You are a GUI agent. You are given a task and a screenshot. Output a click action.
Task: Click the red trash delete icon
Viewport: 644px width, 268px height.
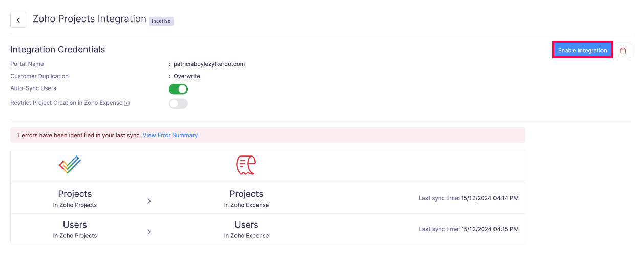[x=623, y=51]
